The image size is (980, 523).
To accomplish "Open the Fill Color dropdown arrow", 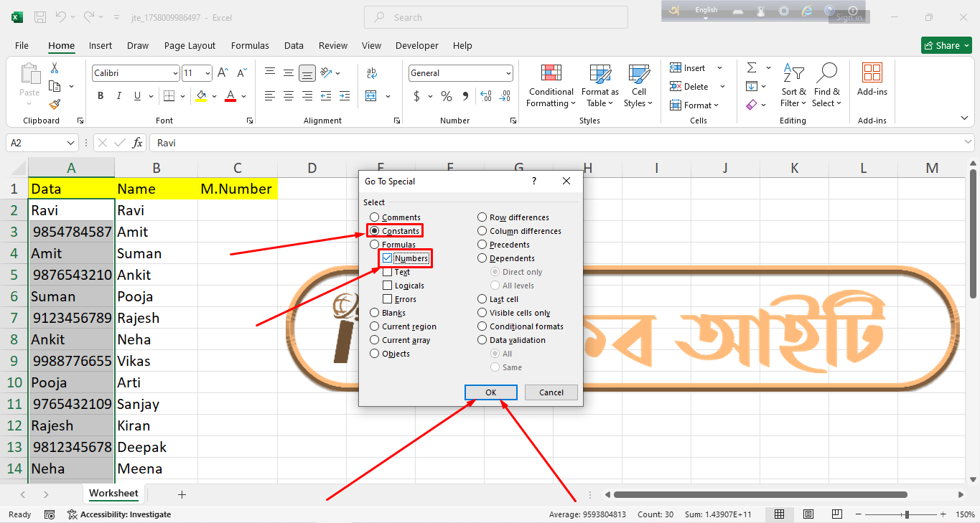I will (x=213, y=95).
